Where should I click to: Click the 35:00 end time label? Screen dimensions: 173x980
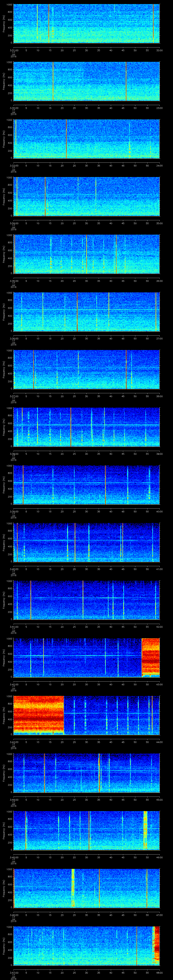pyautogui.click(x=159, y=223)
